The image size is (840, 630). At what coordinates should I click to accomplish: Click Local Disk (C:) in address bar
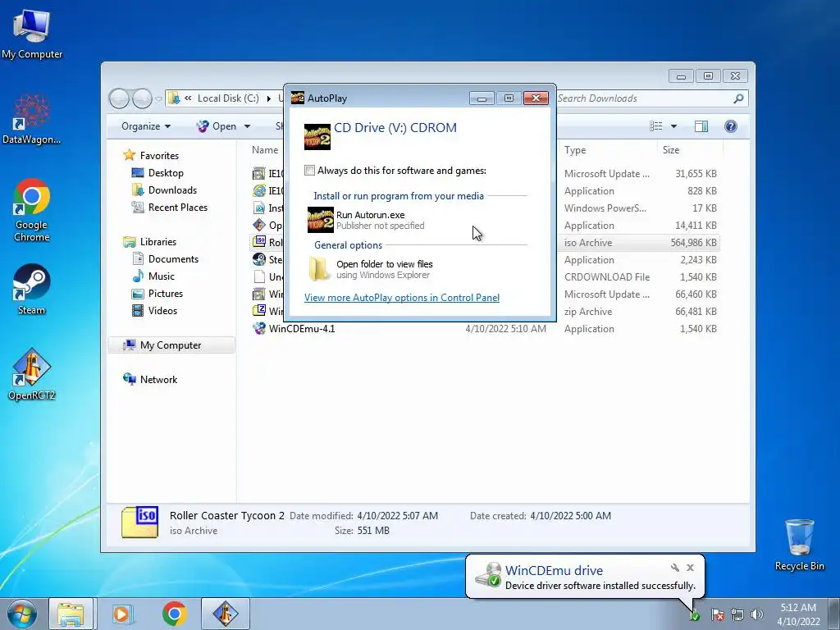pos(228,98)
